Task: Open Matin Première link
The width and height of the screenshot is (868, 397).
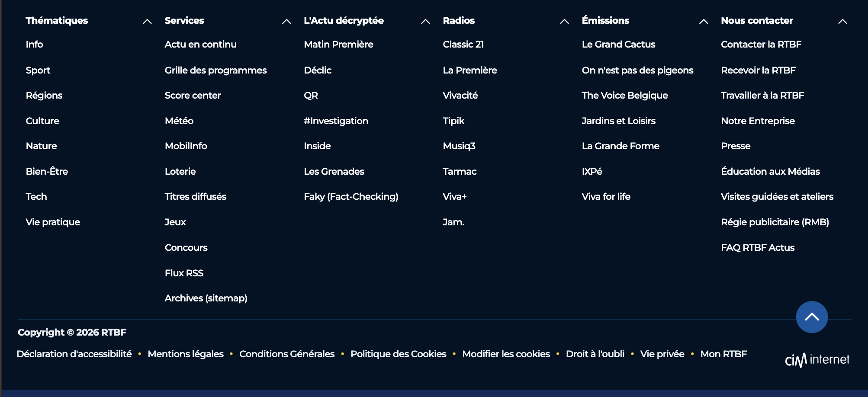Action: [339, 44]
